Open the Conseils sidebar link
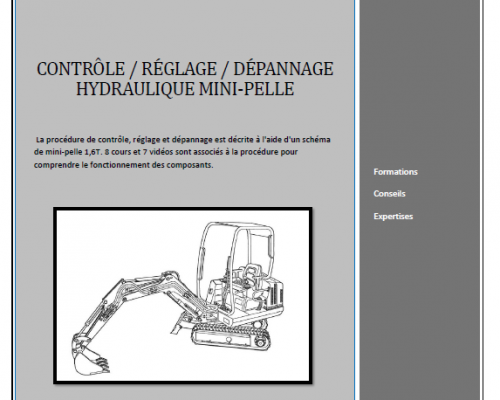The width and height of the screenshot is (500, 400). pos(389,194)
